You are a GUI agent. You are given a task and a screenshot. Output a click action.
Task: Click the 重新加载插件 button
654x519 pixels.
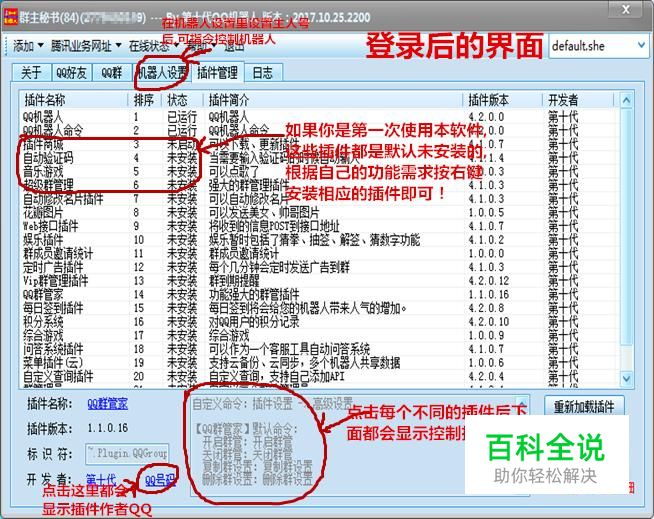(x=584, y=406)
